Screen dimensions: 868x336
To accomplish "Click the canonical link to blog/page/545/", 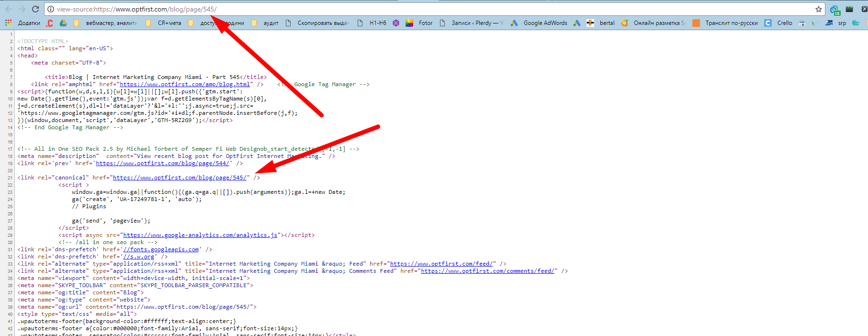I will [x=180, y=178].
